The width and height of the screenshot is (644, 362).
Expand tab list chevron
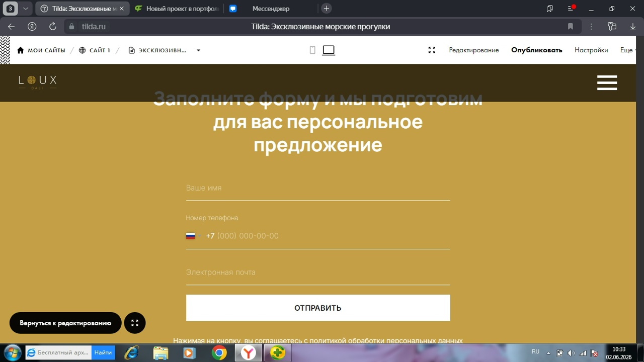(25, 9)
